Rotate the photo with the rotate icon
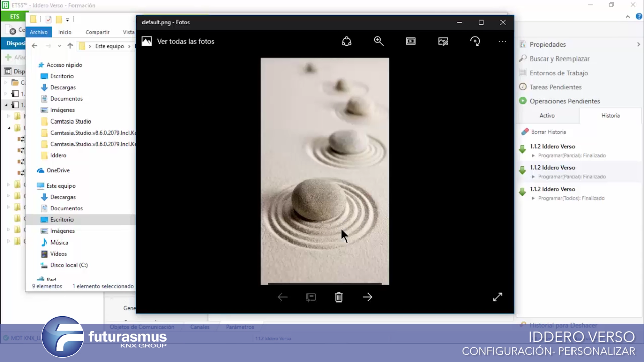This screenshot has width=644, height=362. 475,41
